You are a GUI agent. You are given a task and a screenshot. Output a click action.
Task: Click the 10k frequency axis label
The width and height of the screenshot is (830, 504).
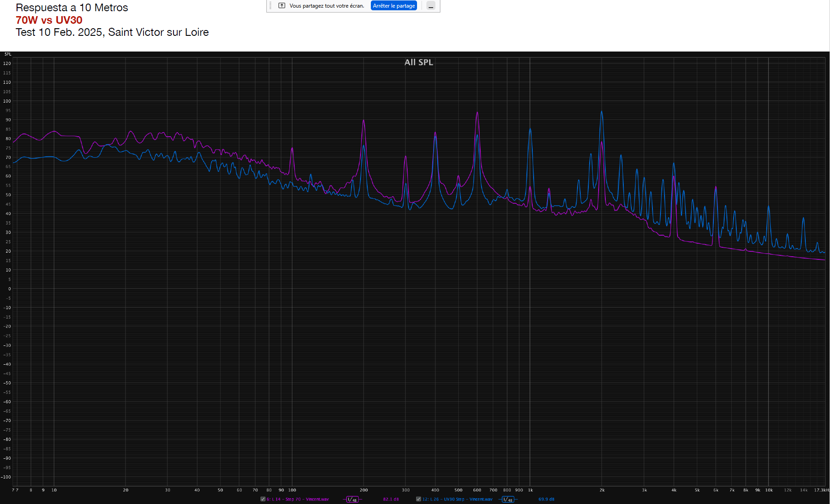pos(769,490)
